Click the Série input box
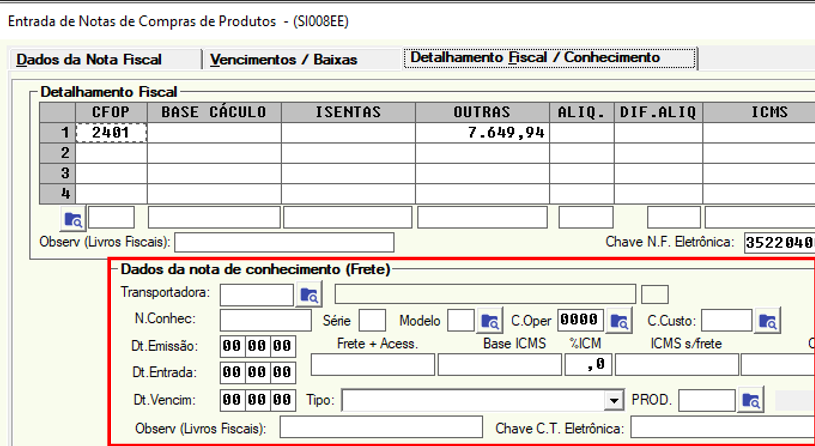The width and height of the screenshot is (815, 446). pos(372,321)
